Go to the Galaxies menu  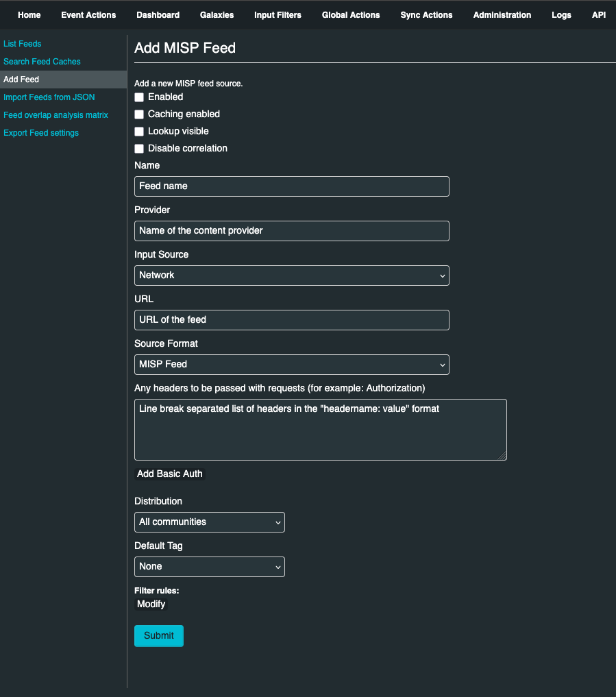click(x=217, y=15)
